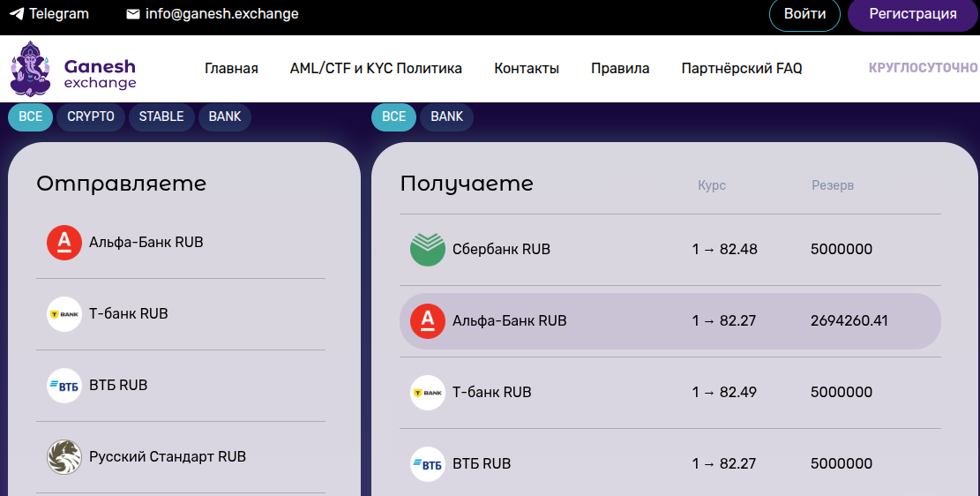This screenshot has height=496, width=980.
Task: Click ВТБ reserve 5000000
Action: click(x=842, y=463)
